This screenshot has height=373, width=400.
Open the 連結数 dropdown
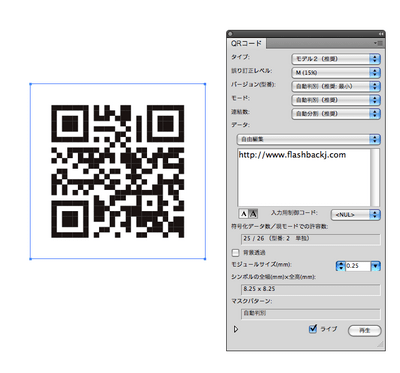click(x=336, y=114)
